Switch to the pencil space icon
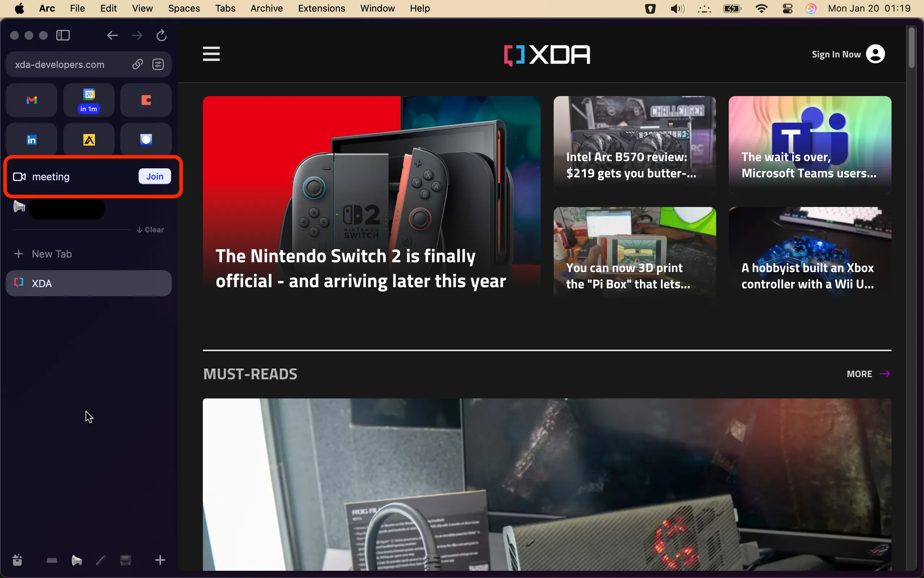The height and width of the screenshot is (578, 924). click(101, 560)
